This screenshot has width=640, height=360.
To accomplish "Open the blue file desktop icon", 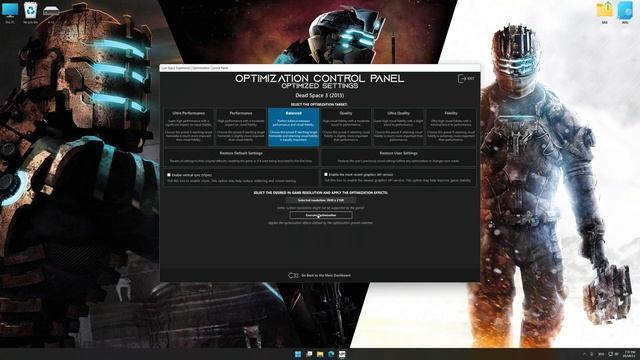I will click(624, 12).
